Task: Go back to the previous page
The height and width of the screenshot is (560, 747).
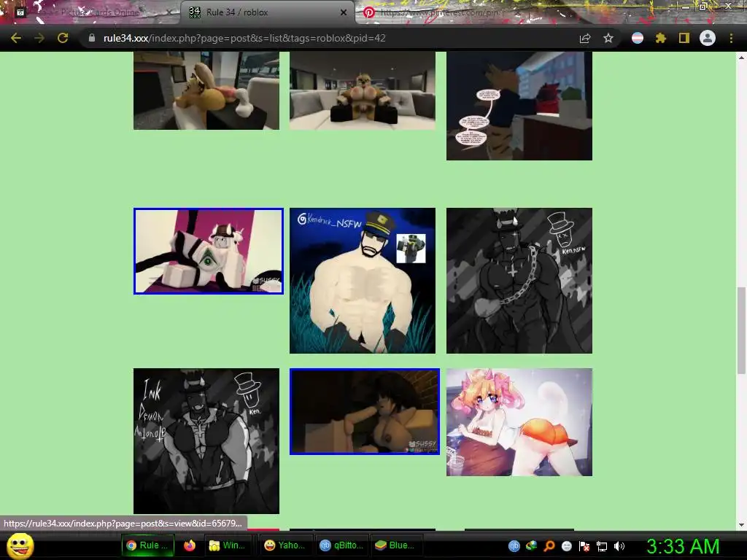Action: coord(16,38)
